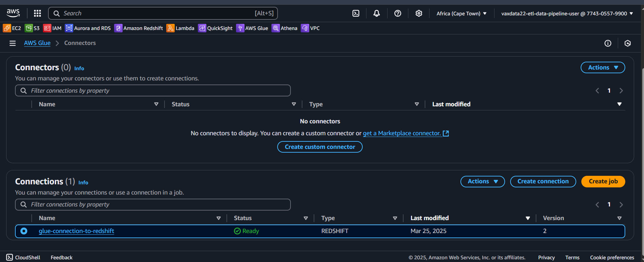
Task: Select the Ready status cell
Action: tap(247, 231)
